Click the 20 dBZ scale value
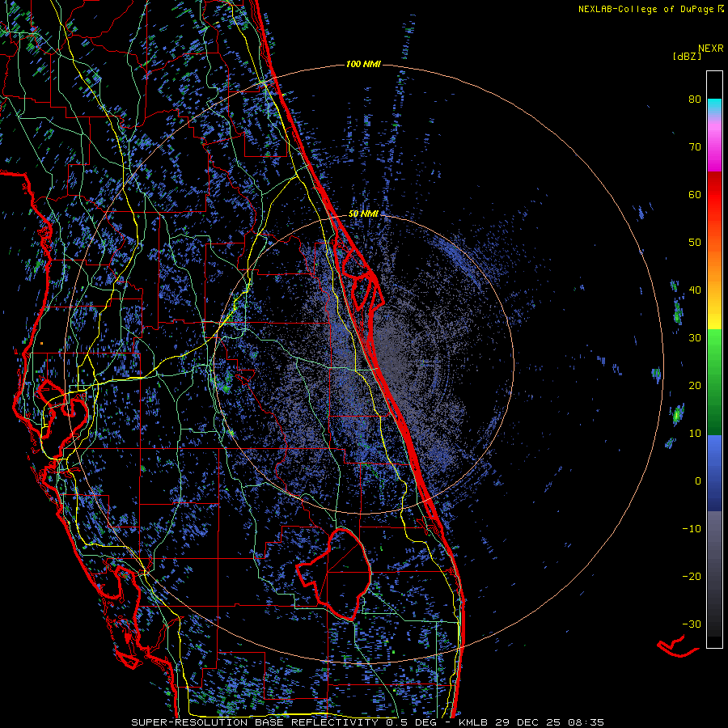728x728 pixels. click(695, 385)
